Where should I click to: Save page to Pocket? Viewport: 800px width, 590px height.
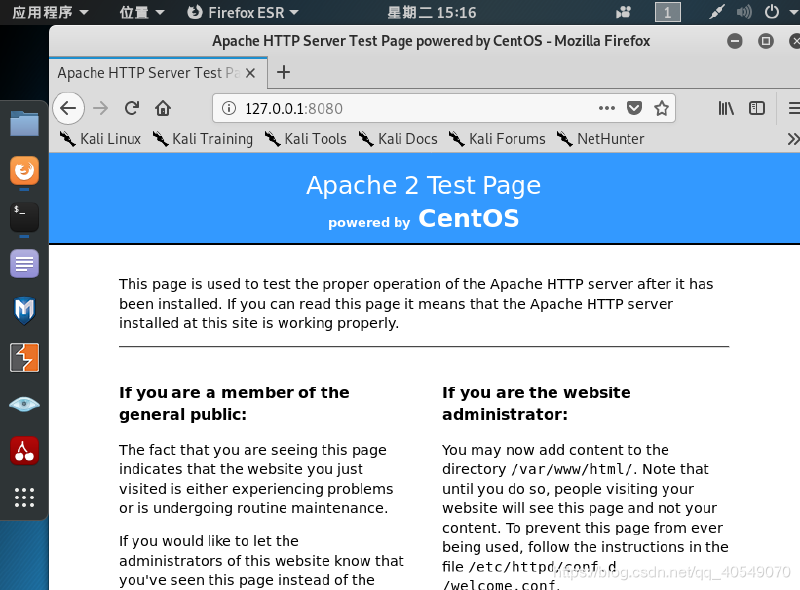tap(634, 108)
